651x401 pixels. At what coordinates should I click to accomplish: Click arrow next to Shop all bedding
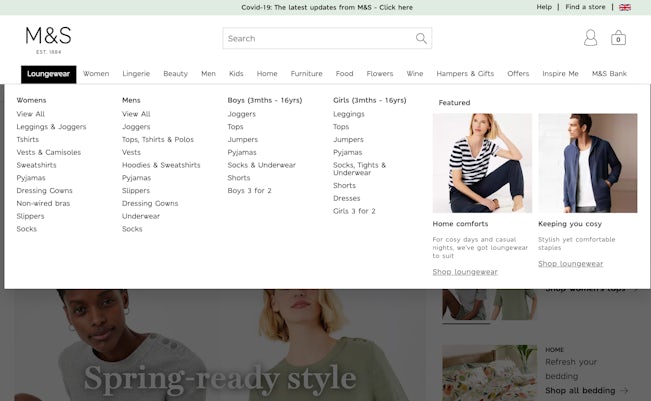pyautogui.click(x=624, y=390)
